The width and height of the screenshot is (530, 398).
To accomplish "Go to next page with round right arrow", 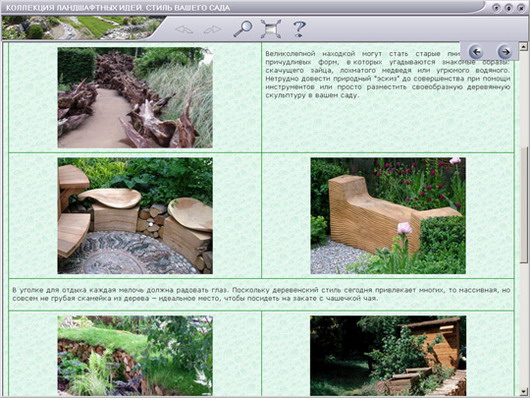I will [505, 52].
